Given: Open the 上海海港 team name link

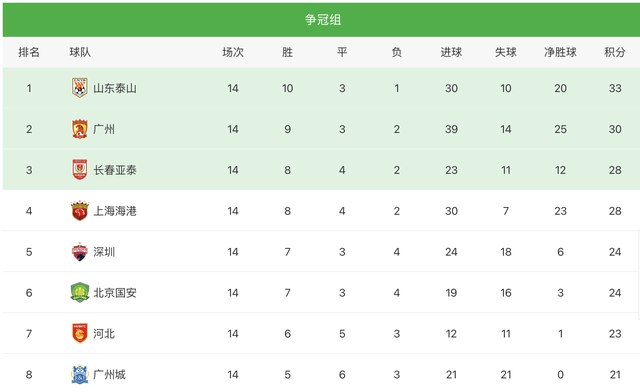Looking at the screenshot, I should (x=115, y=211).
